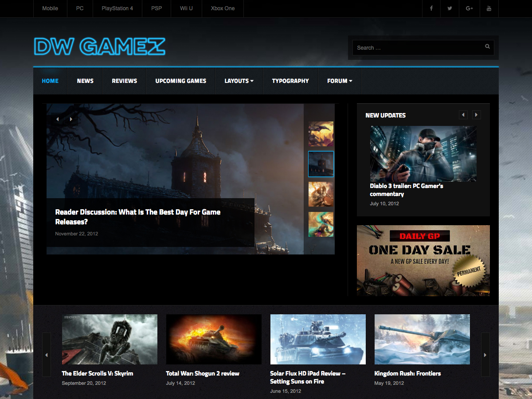Open the Google Plus social icon
The width and height of the screenshot is (532, 399).
pos(469,8)
